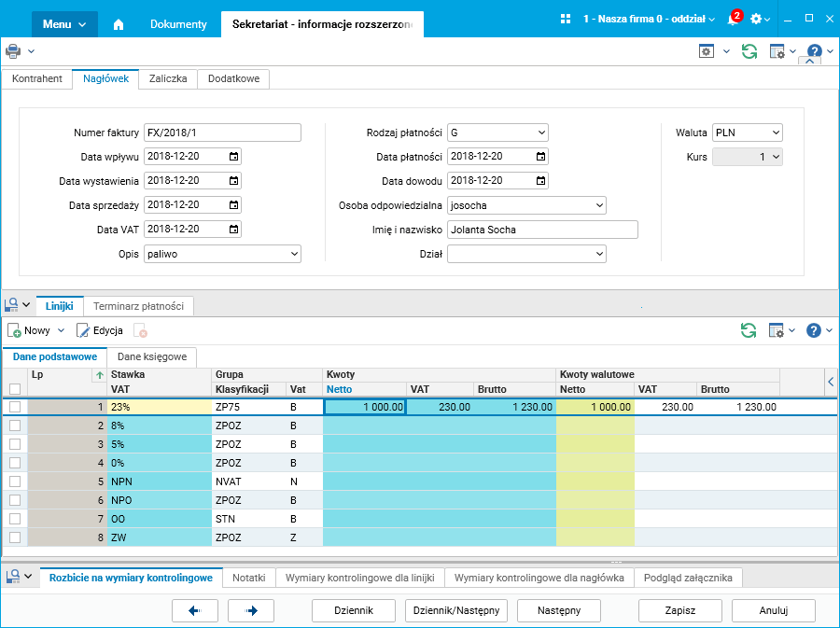Expand the Osoba odpowiedzialna dropdown
Image resolution: width=840 pixels, height=628 pixels.
[598, 205]
